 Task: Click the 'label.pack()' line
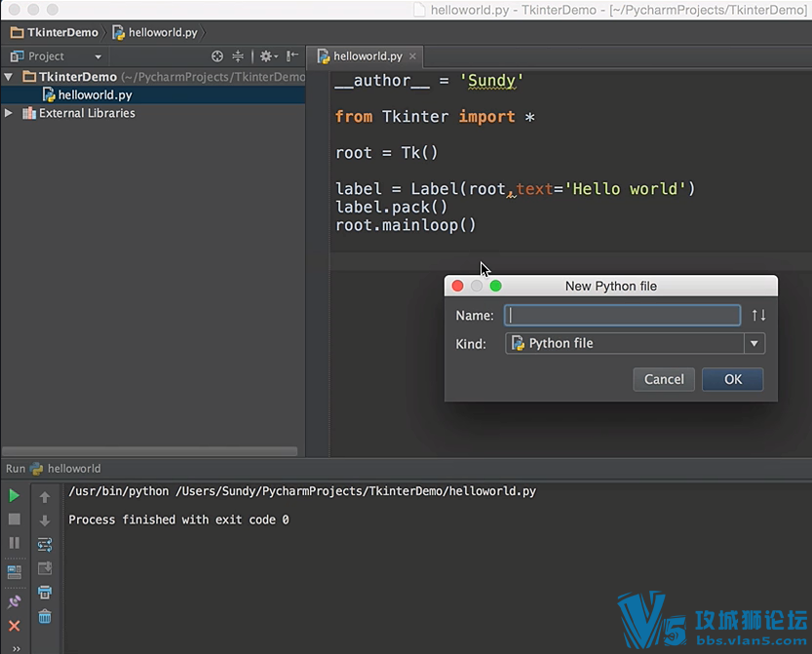[391, 208]
